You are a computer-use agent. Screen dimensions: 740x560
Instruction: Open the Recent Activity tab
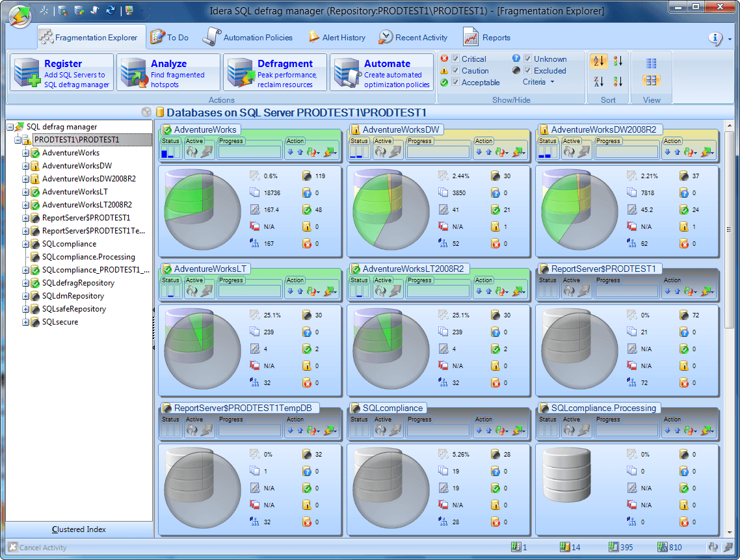pyautogui.click(x=414, y=37)
